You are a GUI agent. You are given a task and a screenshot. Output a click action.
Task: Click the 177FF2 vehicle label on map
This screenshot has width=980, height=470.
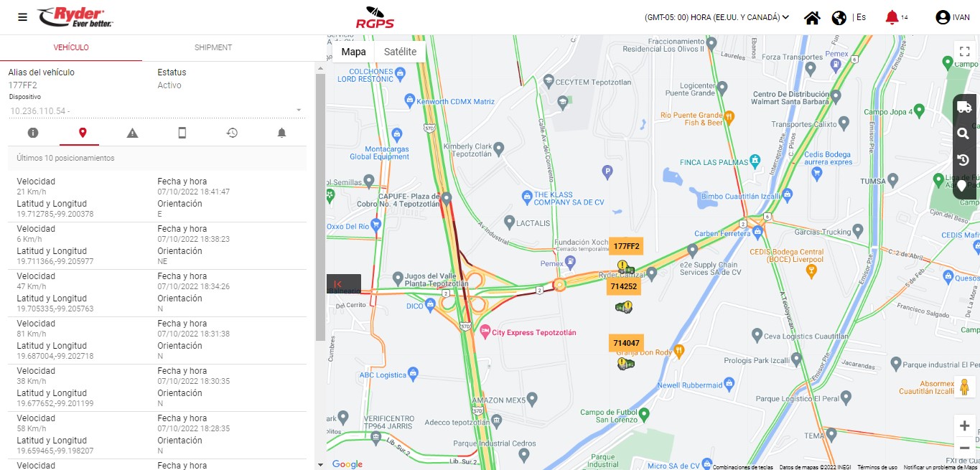point(626,246)
